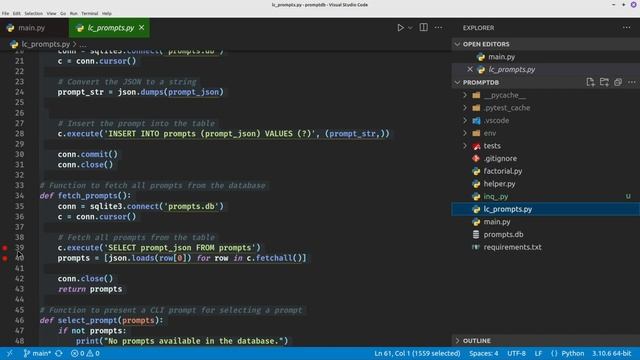
Task: Close lc_prompts.py from Open Editors list
Action: click(470, 69)
